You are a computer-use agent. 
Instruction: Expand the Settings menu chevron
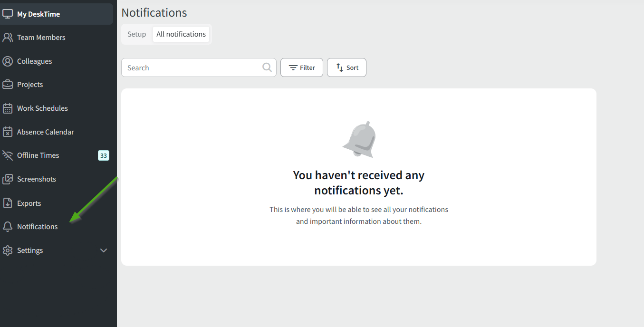(x=104, y=250)
